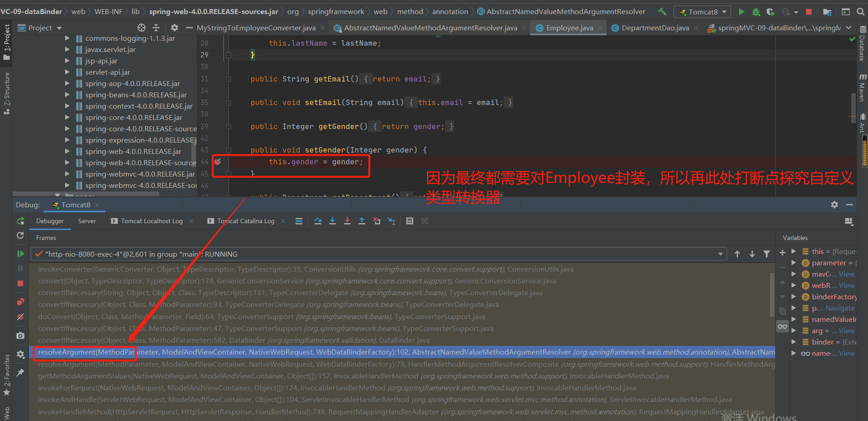Image resolution: width=868 pixels, height=421 pixels.
Task: Click 'View' link next to mavC variable
Action: point(847,274)
